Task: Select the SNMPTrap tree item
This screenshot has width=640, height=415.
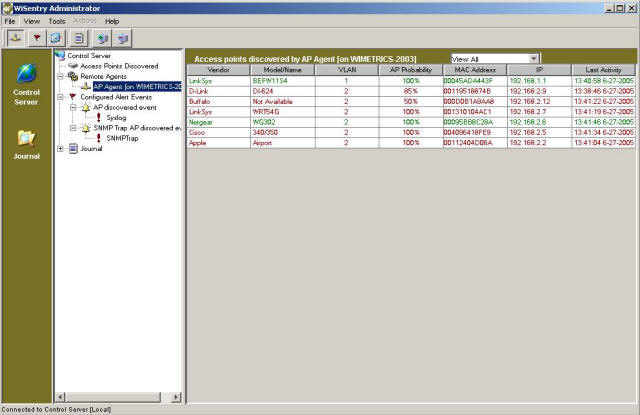Action: [122, 138]
